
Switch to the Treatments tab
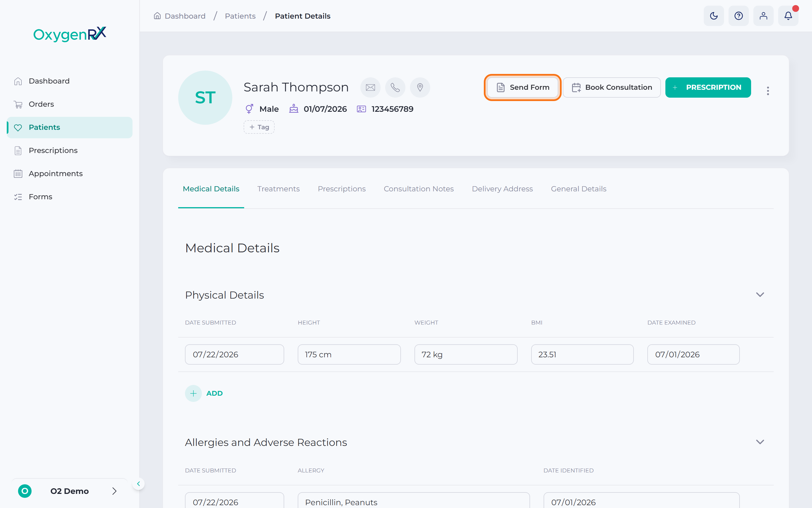pos(279,189)
